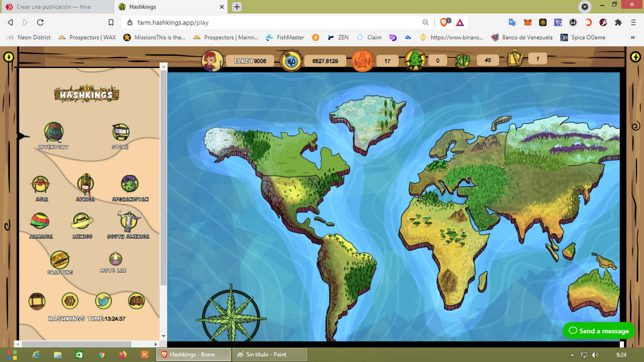644x362 pixels.
Task: Click the yellow arrow button top-left corner
Action: point(9,57)
